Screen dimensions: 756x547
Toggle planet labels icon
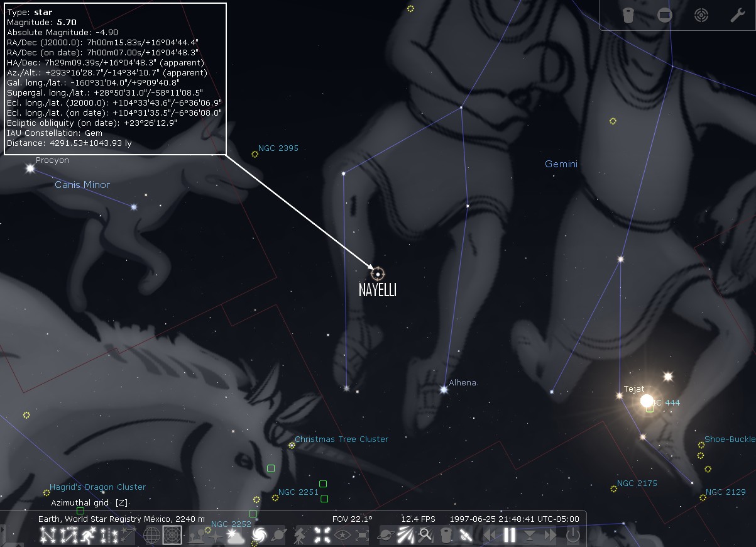[279, 535]
